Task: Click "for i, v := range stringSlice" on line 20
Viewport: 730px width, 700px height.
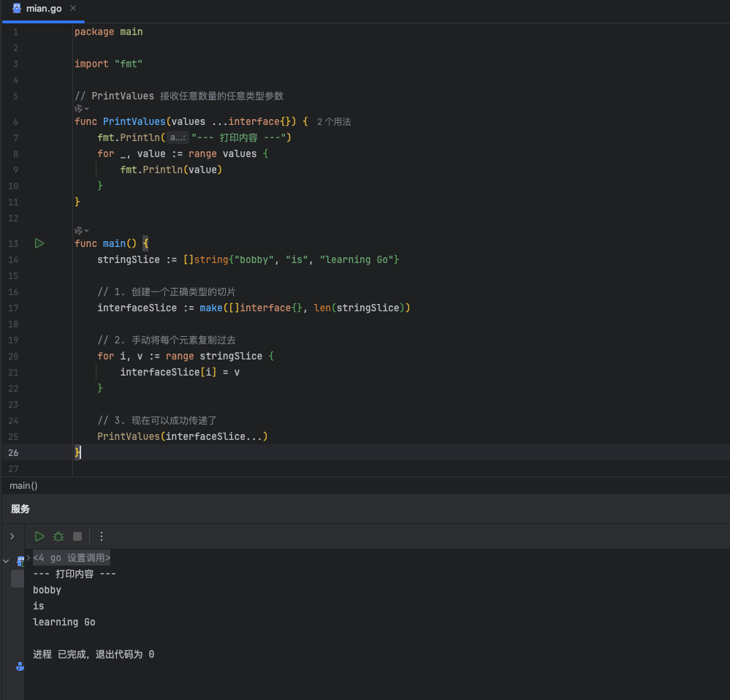Action: (x=180, y=356)
